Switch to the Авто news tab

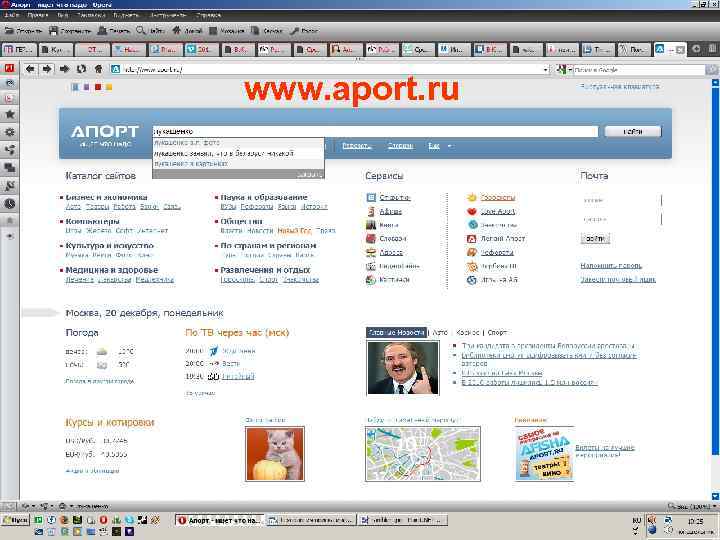(440, 332)
